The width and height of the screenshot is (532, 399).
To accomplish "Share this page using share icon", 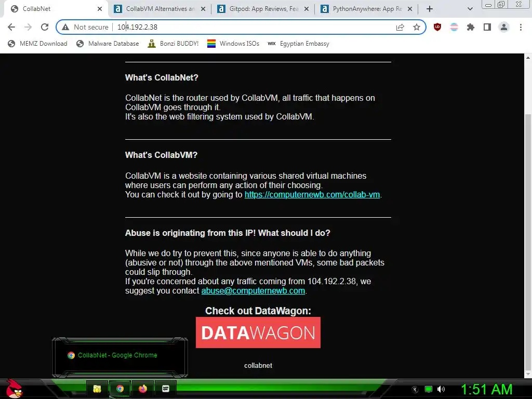I will coord(400,27).
